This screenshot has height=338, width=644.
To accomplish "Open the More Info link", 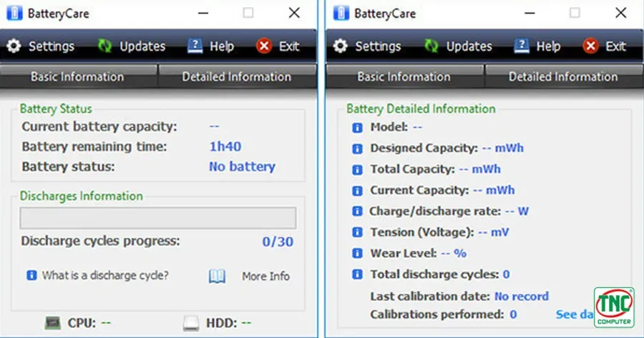I will pyautogui.click(x=265, y=276).
